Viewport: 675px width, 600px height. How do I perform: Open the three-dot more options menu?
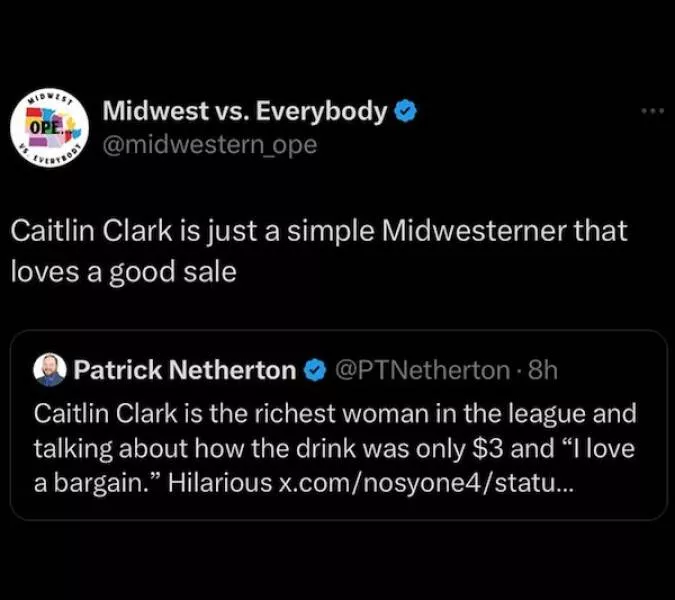click(x=653, y=111)
